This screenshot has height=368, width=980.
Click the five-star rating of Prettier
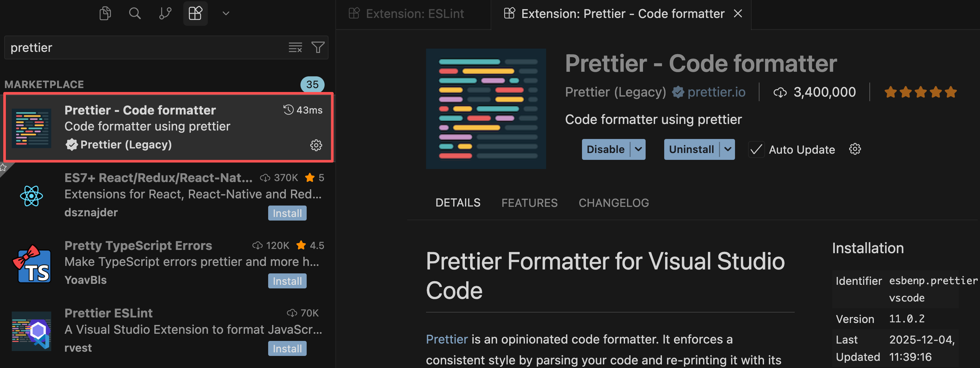(x=920, y=92)
